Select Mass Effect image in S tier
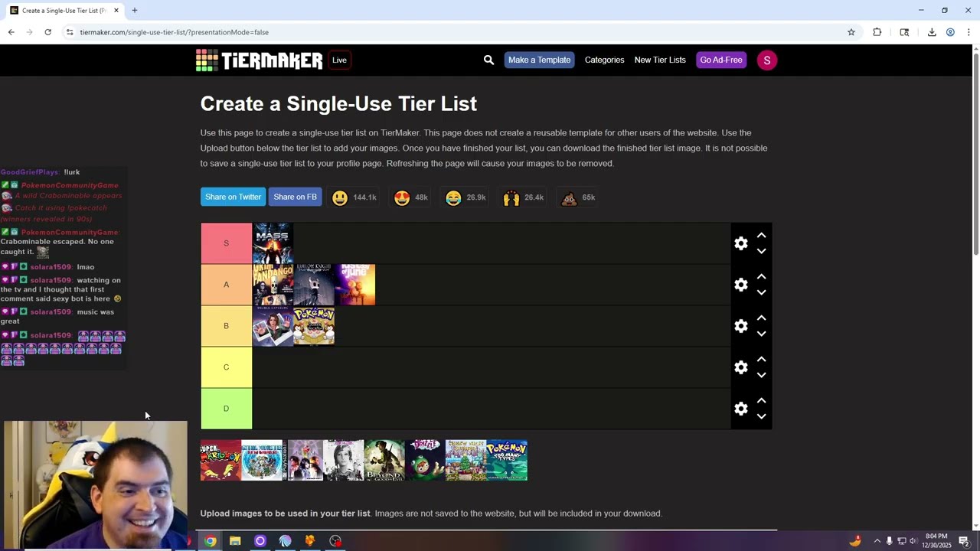 273,243
